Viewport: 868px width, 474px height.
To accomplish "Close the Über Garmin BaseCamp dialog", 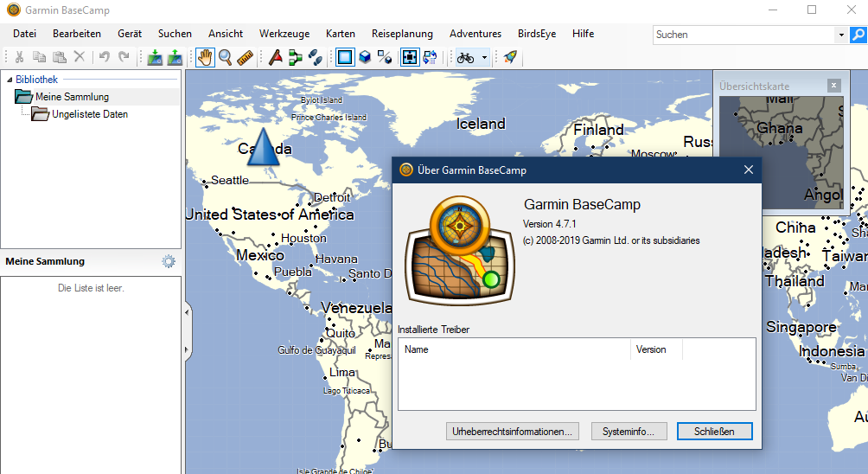I will coord(749,170).
